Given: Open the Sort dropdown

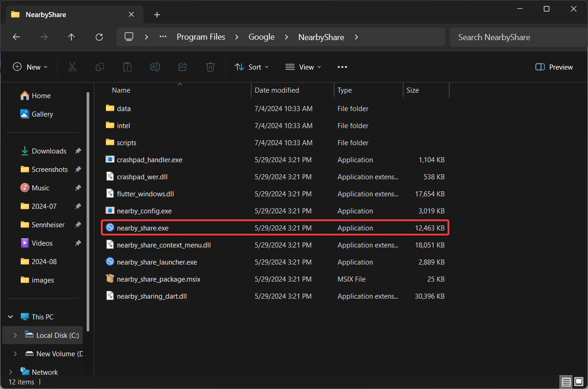Looking at the screenshot, I should [251, 67].
